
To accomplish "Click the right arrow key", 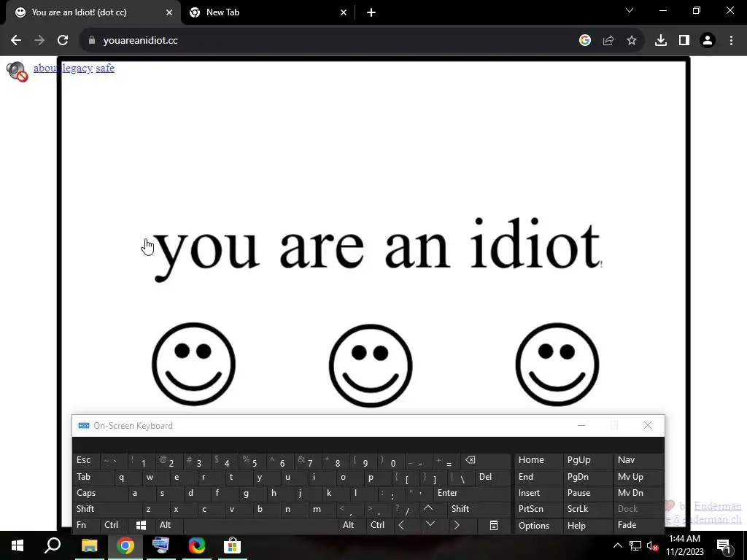I will point(457,525).
